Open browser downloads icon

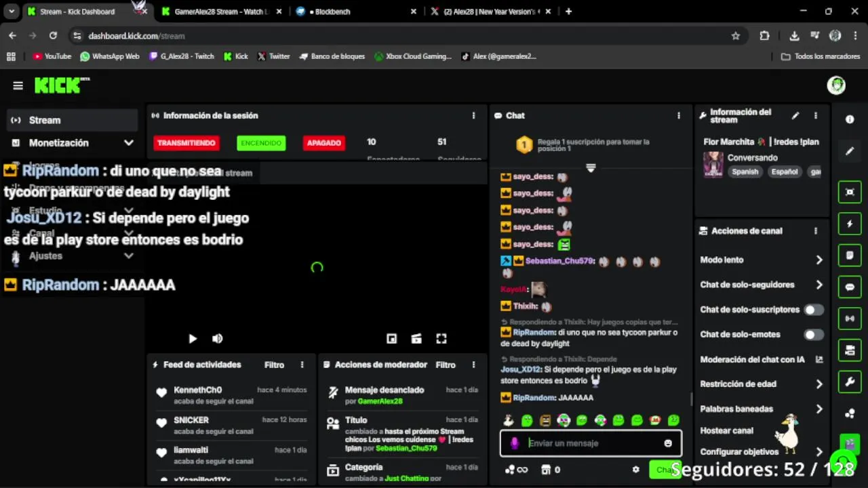(794, 36)
